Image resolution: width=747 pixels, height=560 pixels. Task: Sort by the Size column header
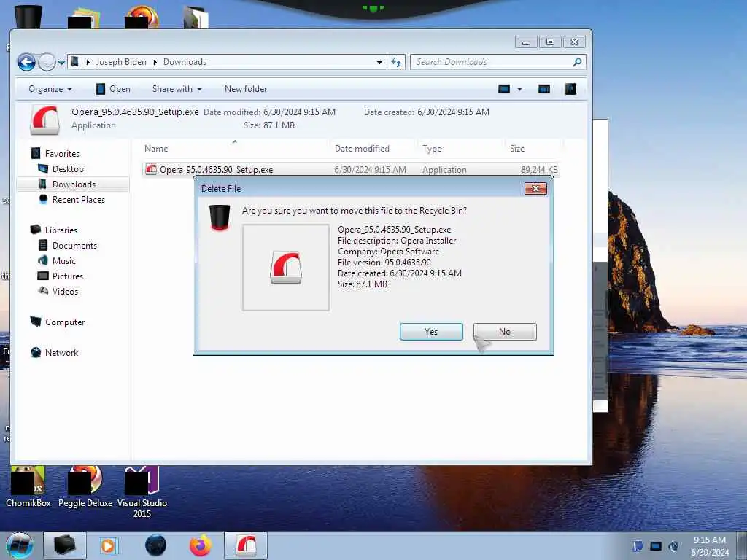(533, 149)
